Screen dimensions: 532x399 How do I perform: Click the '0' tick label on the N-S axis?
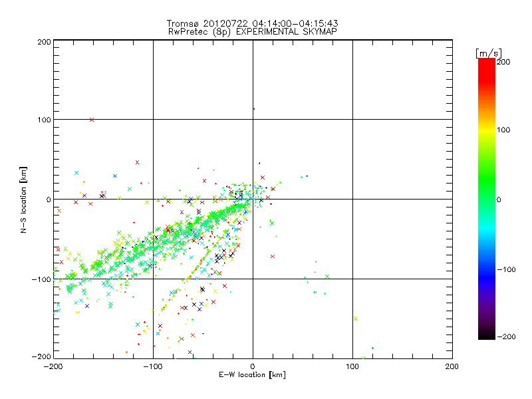[x=49, y=199]
